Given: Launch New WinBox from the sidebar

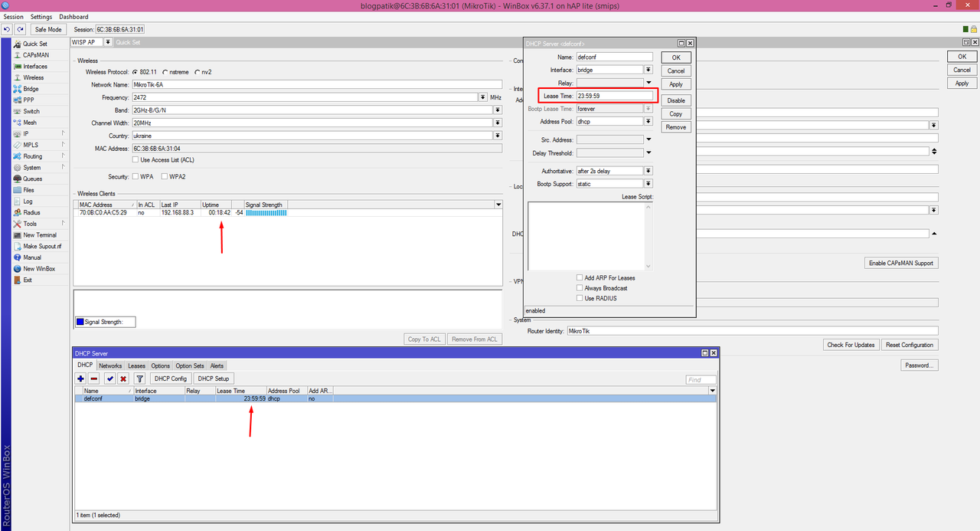Looking at the screenshot, I should point(38,269).
